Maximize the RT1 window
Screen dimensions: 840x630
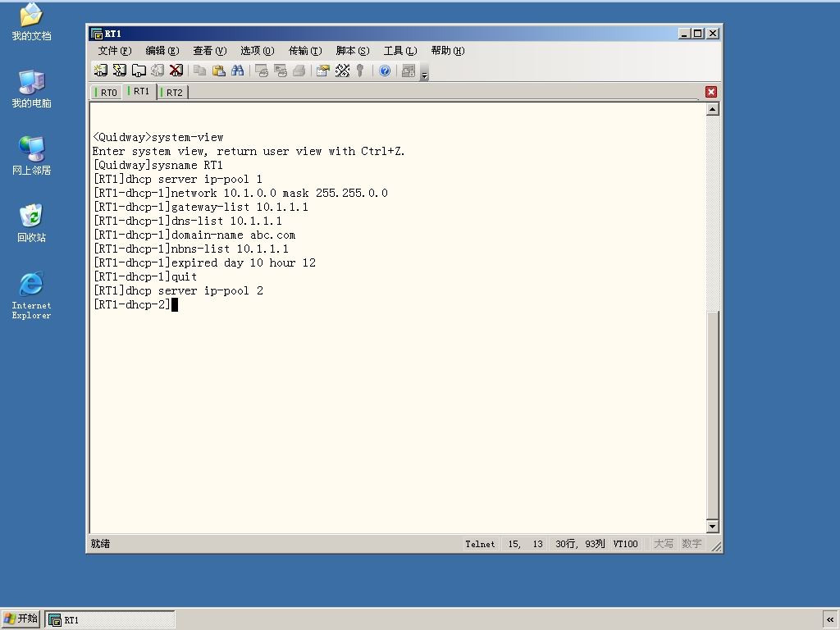(x=698, y=33)
